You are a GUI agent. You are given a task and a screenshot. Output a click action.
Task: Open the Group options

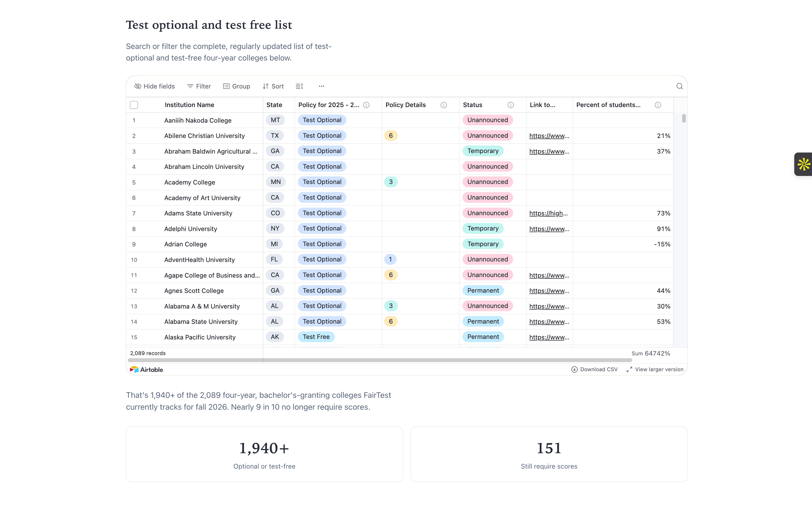(236, 86)
